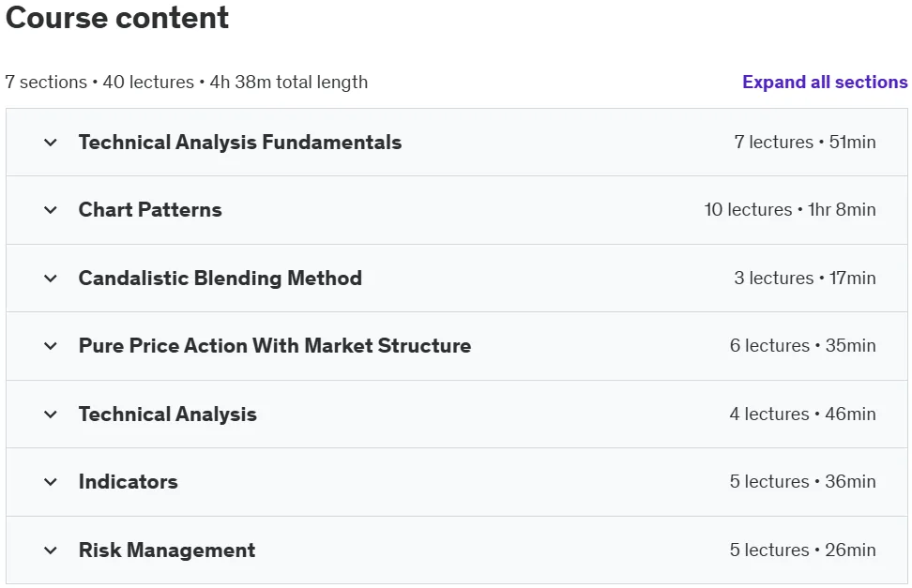Click chevron icon next to Technical Analysis
Viewport: 912px width, 588px height.
pyautogui.click(x=51, y=415)
